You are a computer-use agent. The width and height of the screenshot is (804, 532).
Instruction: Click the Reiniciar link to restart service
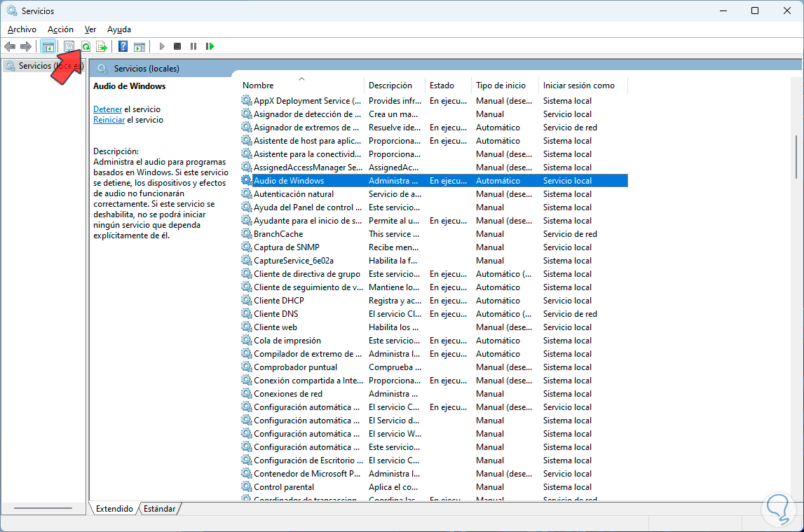pyautogui.click(x=109, y=120)
